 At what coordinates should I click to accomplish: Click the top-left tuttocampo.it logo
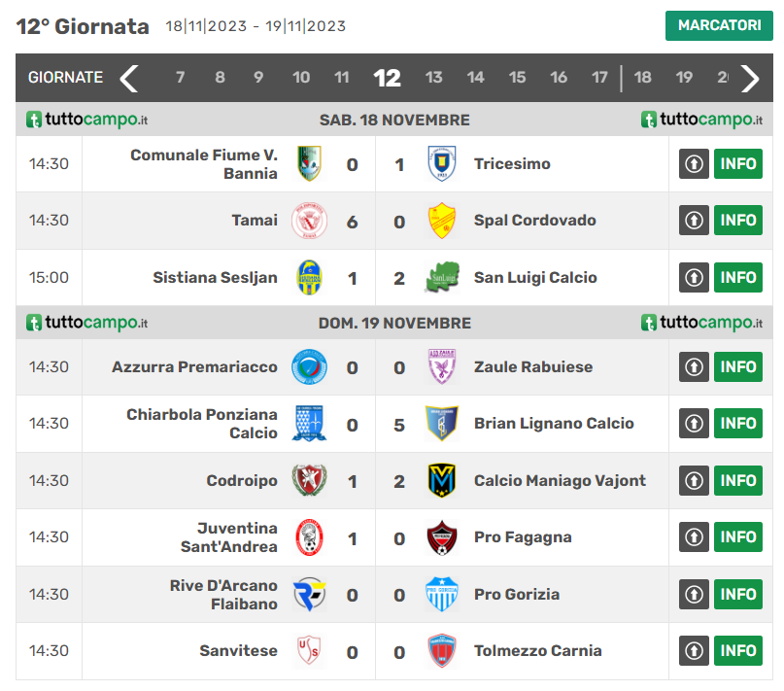pyautogui.click(x=87, y=120)
